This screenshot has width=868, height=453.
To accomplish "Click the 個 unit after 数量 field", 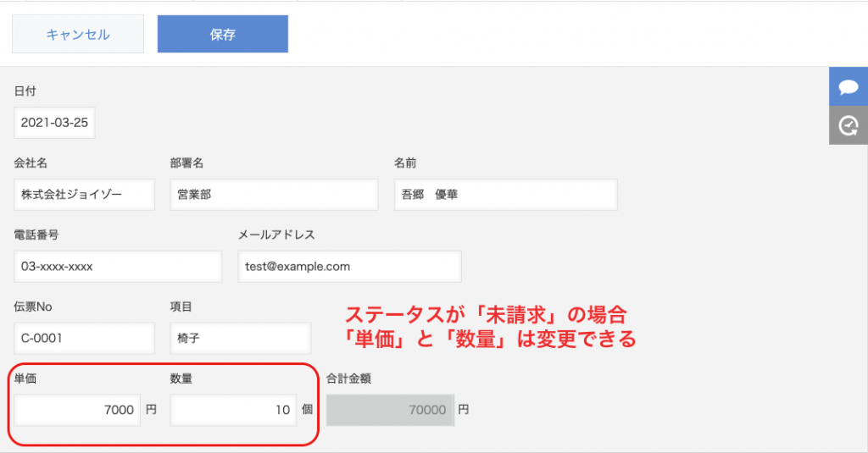I will pyautogui.click(x=307, y=410).
